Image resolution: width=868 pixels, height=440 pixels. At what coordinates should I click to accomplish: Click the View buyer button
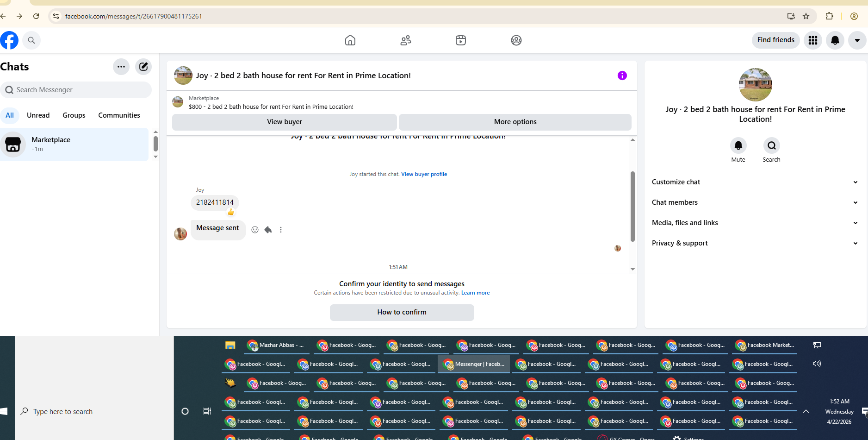[x=285, y=122]
